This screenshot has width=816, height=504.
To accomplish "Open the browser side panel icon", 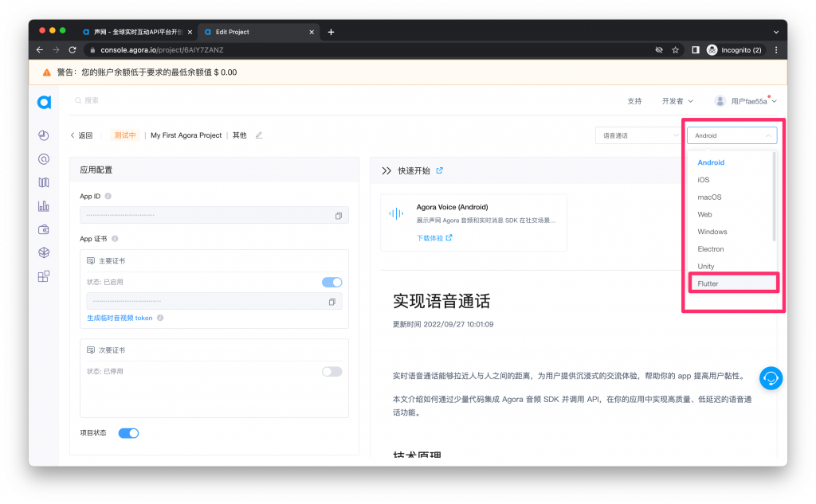I will (695, 50).
